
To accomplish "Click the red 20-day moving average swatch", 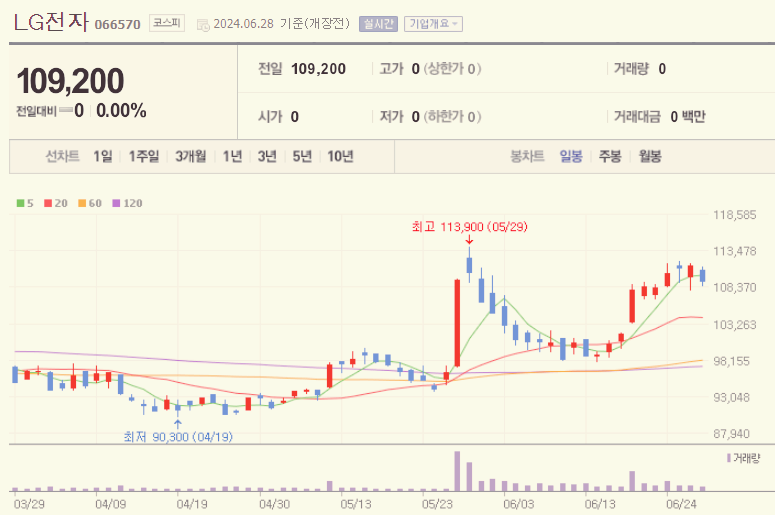I will pos(48,203).
